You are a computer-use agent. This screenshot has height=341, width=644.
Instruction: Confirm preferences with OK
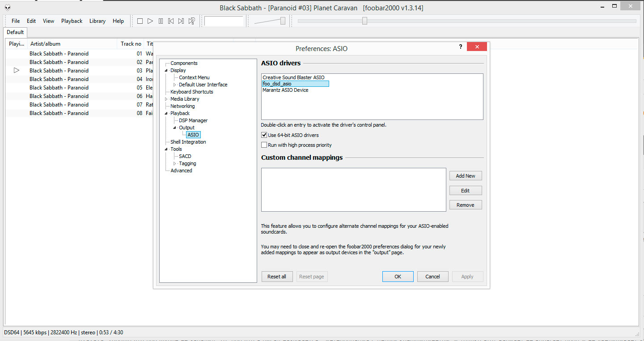398,277
